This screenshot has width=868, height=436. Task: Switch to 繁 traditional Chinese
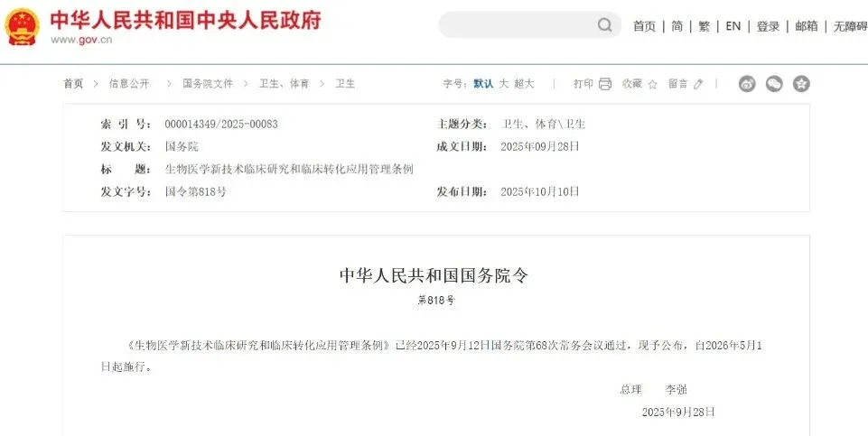[x=705, y=26]
